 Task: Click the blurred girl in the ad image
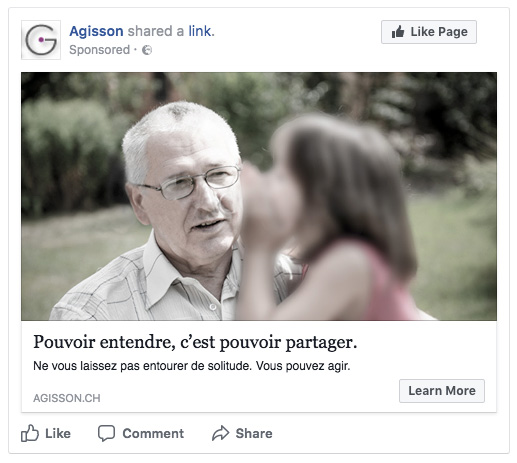click(x=333, y=217)
